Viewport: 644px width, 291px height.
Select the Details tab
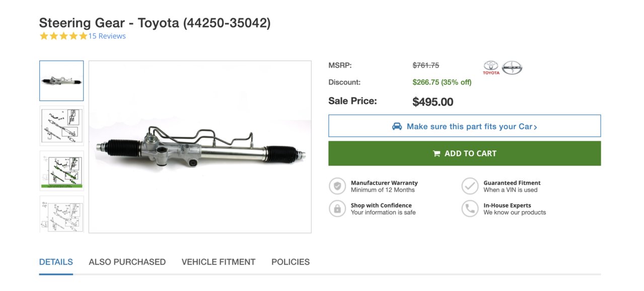pyautogui.click(x=56, y=262)
